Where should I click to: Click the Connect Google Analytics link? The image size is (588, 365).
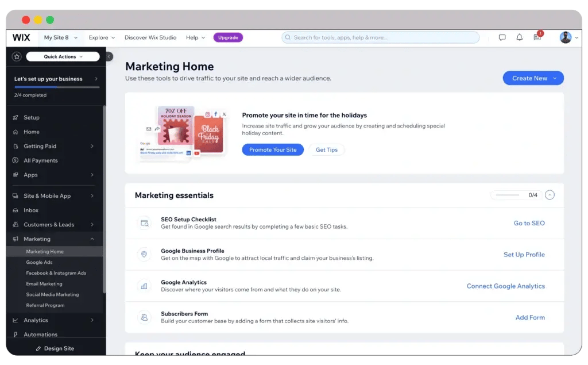(x=505, y=286)
